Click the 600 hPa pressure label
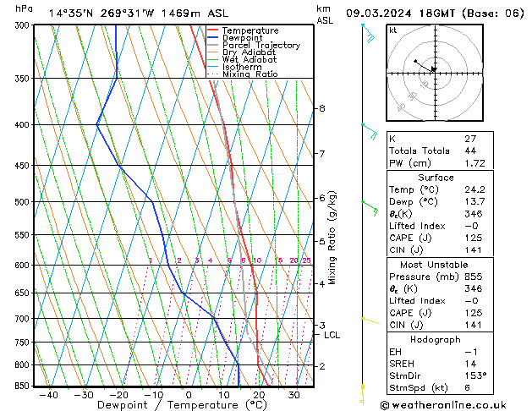This screenshot has width=532, height=411. click(x=23, y=265)
